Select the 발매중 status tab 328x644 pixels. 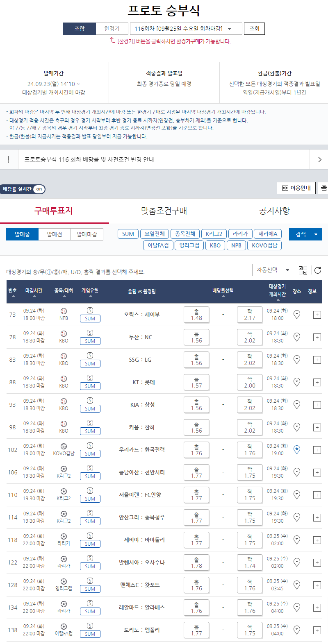(22, 234)
